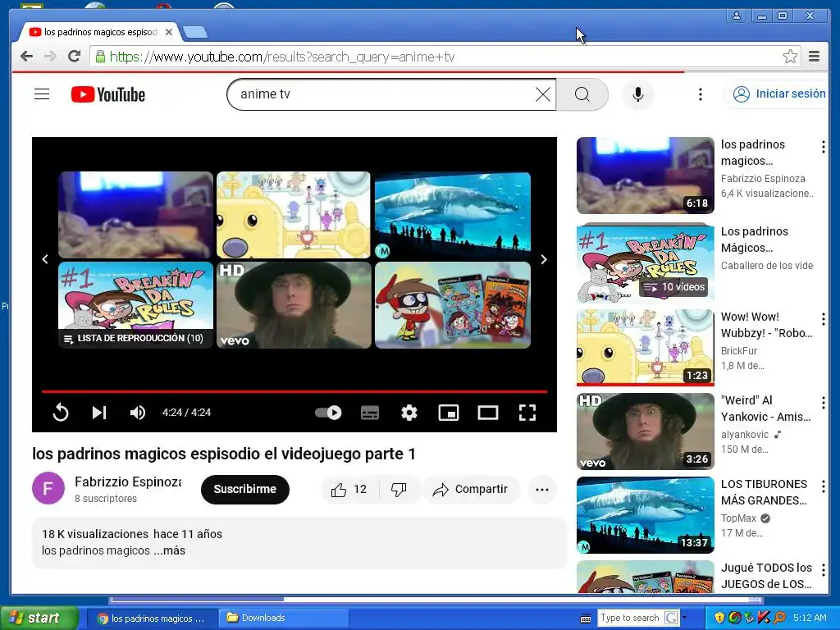
Task: Replay the video with the replay icon
Action: 61,413
